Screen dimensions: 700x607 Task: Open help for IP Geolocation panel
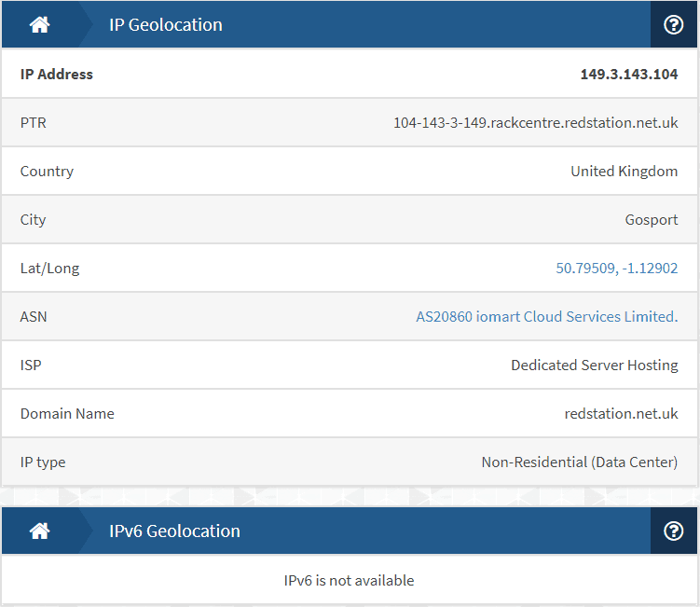click(x=673, y=24)
